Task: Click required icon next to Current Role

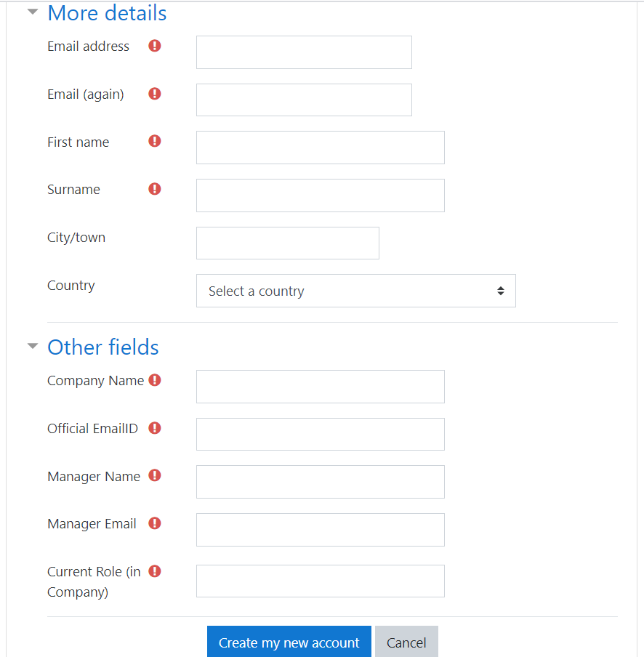Action: coord(155,571)
